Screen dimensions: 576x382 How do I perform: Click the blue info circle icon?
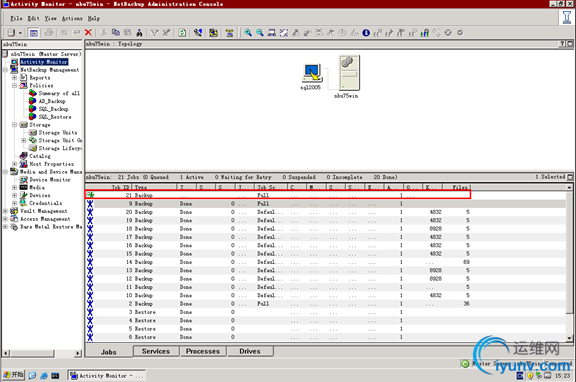(366, 33)
